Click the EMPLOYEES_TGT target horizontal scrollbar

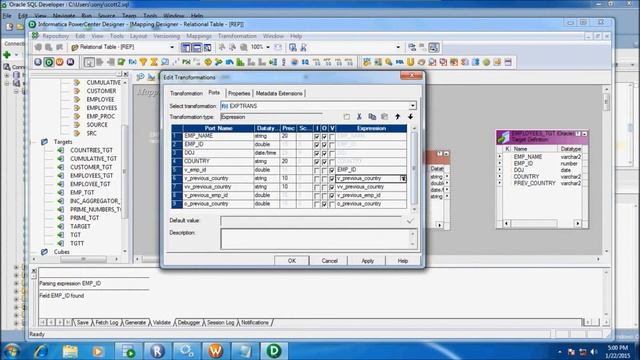click(542, 223)
